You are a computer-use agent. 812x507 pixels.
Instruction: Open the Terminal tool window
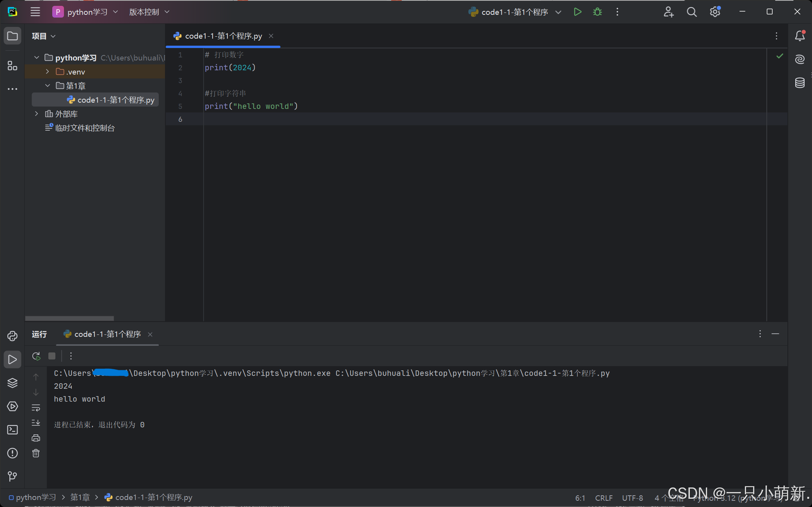12,430
